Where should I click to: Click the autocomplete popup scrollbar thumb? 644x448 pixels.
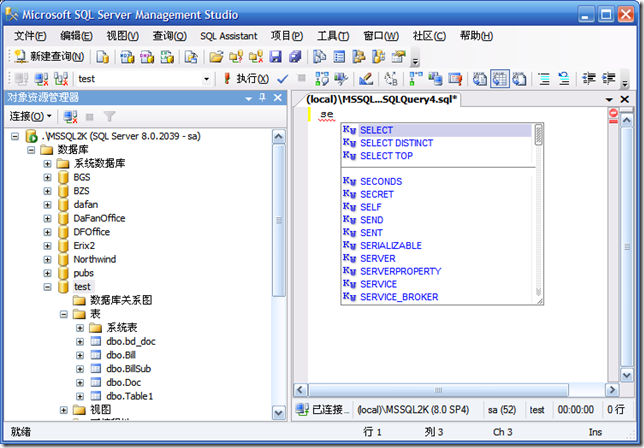(538, 135)
